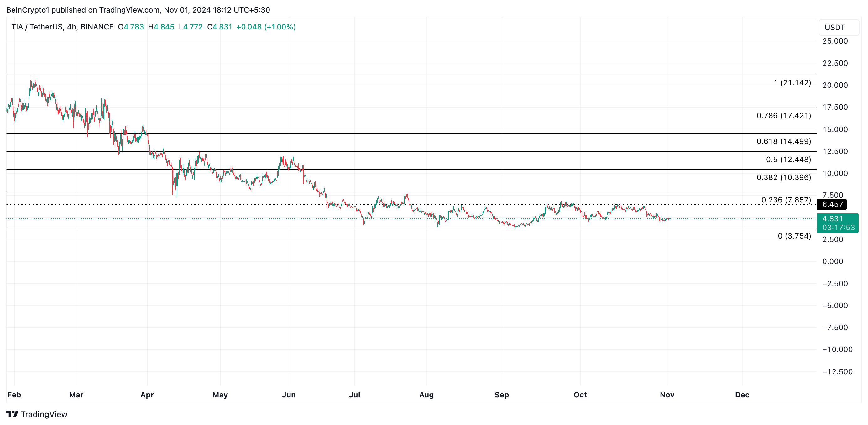The image size is (868, 425).
Task: Select the 0.5 (12.448) Fibonacci label
Action: (788, 160)
